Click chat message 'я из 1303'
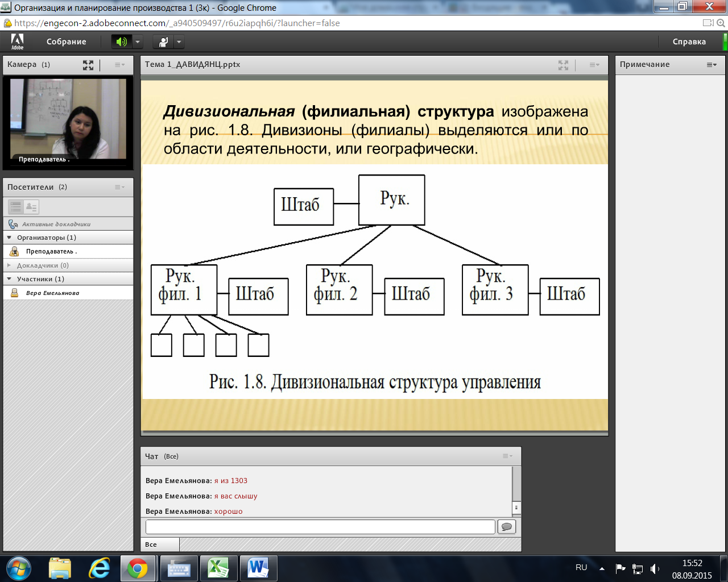 [x=231, y=481]
